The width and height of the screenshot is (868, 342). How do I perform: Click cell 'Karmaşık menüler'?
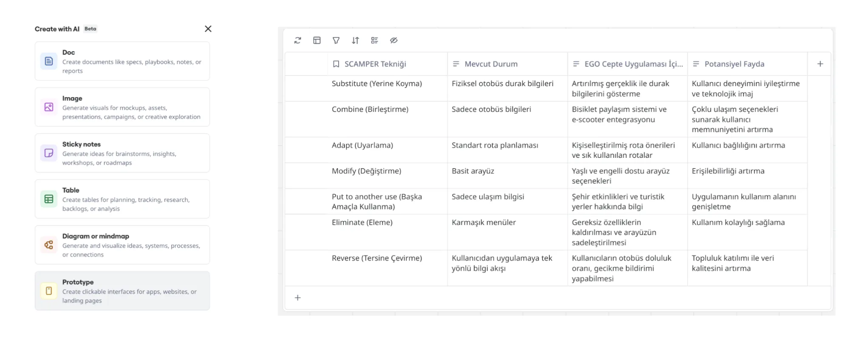click(507, 233)
